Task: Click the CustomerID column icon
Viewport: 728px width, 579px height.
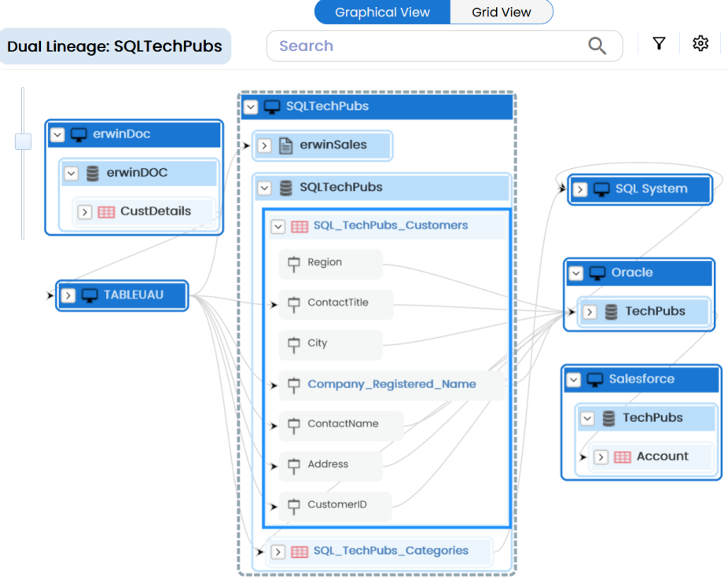Action: pos(293,506)
